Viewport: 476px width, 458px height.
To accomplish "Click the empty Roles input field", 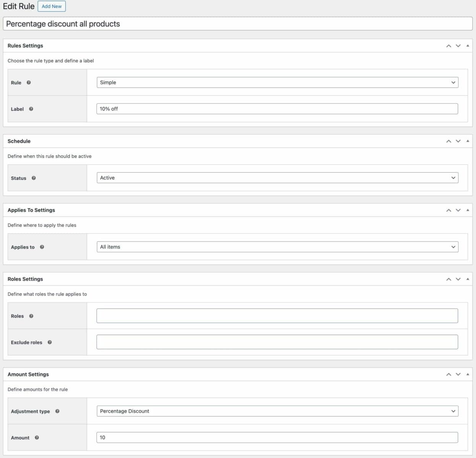I will click(x=277, y=316).
